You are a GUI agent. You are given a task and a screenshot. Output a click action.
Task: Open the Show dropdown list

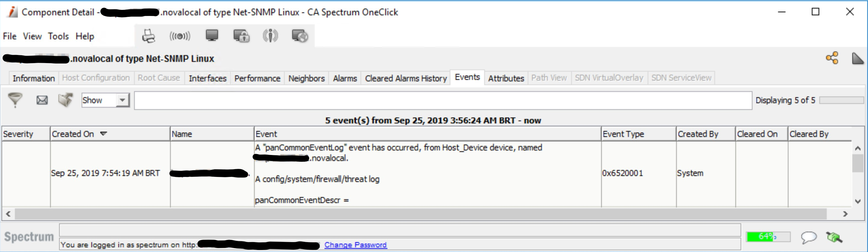[122, 100]
